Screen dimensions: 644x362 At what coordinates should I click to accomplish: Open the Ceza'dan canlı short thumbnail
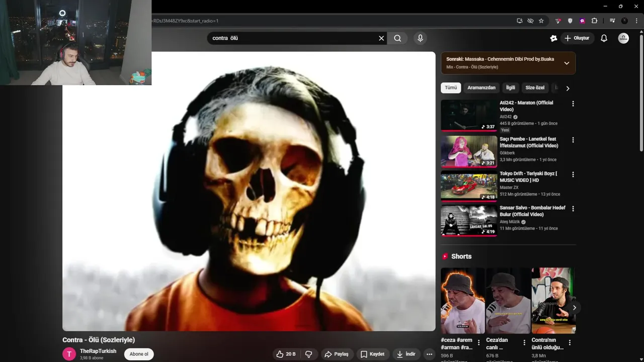pyautogui.click(x=508, y=301)
